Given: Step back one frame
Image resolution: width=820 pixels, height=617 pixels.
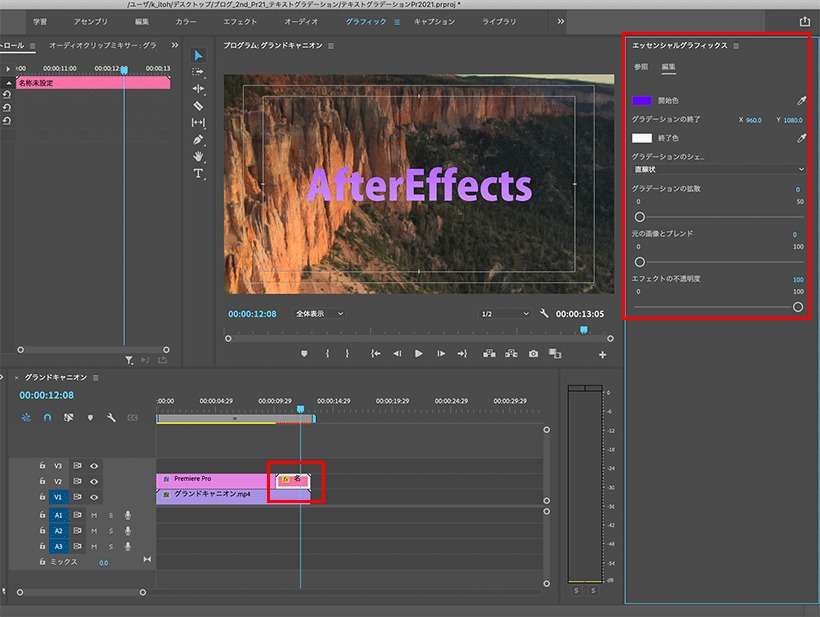Looking at the screenshot, I should [x=397, y=354].
